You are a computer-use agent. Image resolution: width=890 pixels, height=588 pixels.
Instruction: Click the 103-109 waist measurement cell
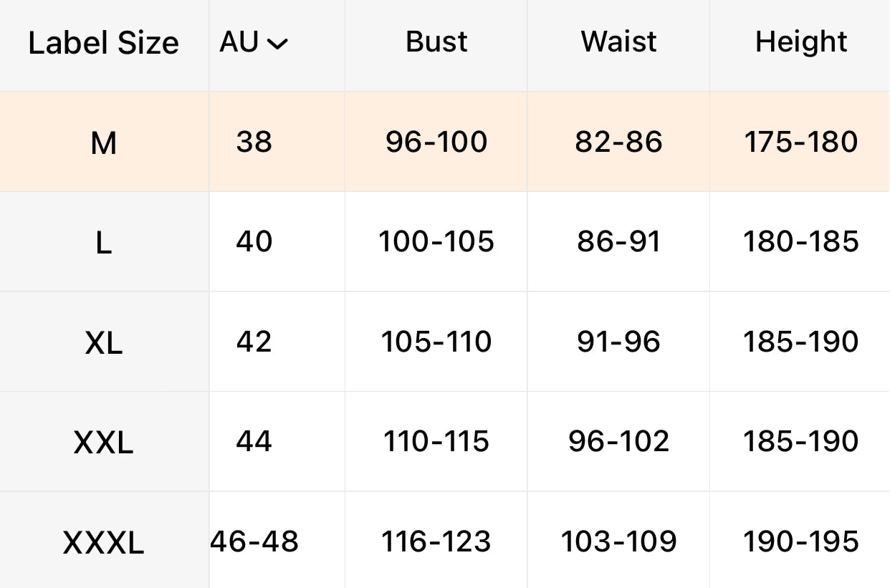[618, 541]
